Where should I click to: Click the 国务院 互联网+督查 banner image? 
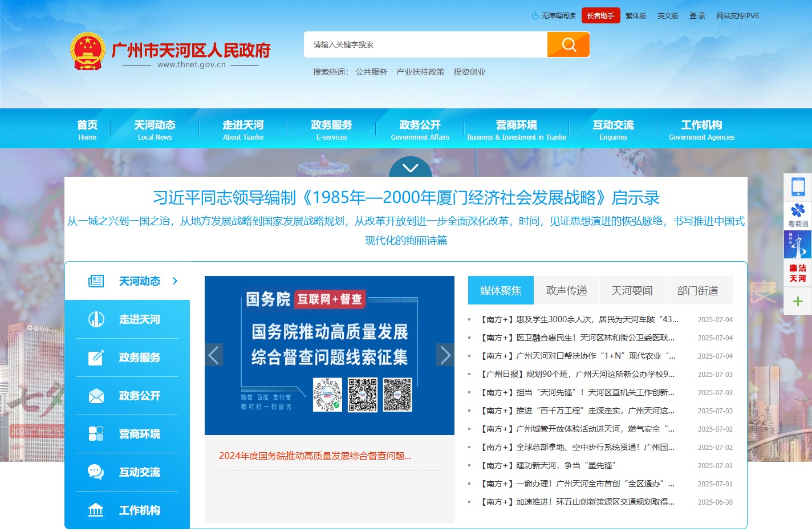330,355
